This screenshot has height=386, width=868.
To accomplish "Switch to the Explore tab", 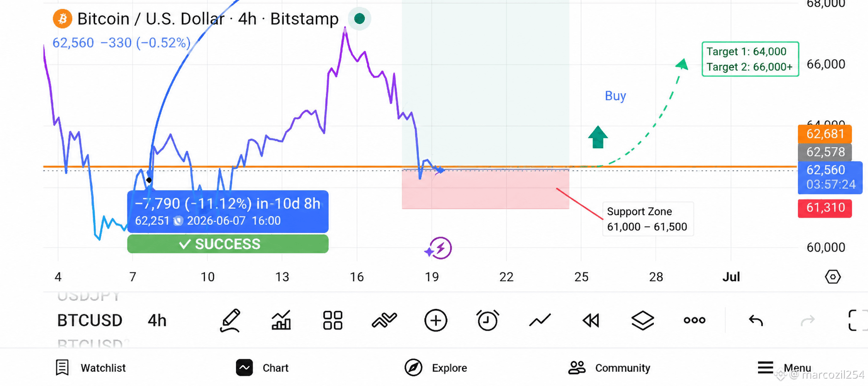I will click(436, 368).
